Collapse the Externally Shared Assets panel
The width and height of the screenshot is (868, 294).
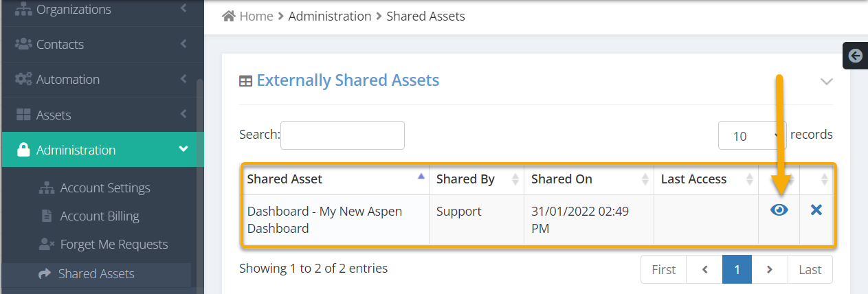(827, 81)
